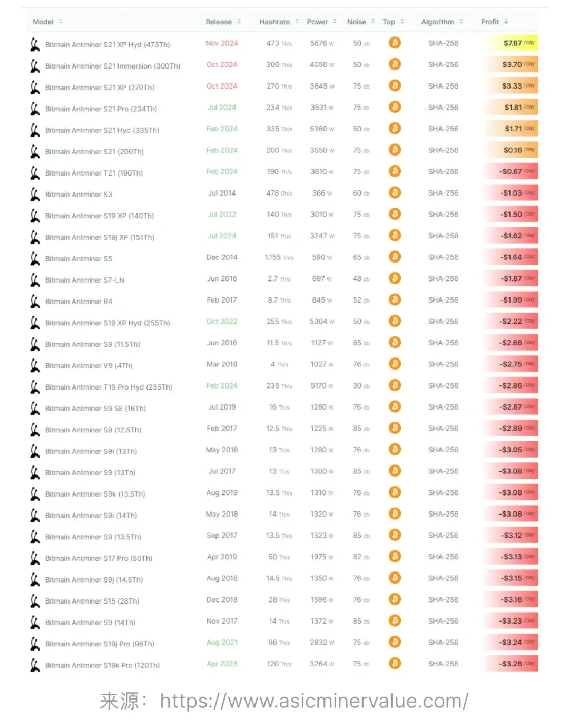569x728 pixels.
Task: Click Bitmain logo beside Antminer S3
Action: coord(35,194)
